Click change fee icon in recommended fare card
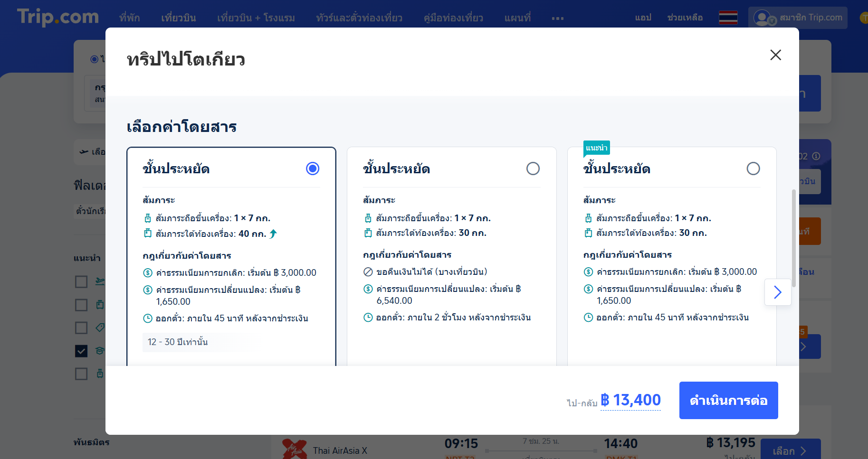This screenshot has width=868, height=459. coord(589,289)
